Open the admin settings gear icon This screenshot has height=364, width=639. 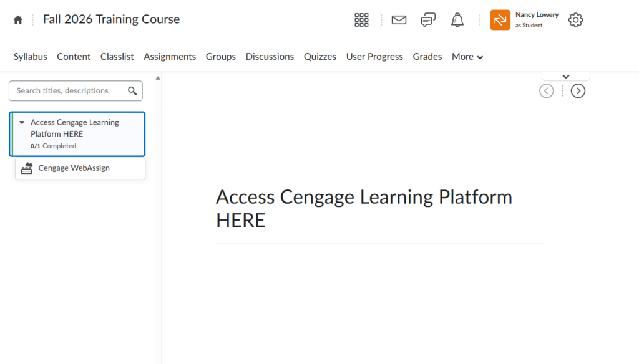pos(575,20)
